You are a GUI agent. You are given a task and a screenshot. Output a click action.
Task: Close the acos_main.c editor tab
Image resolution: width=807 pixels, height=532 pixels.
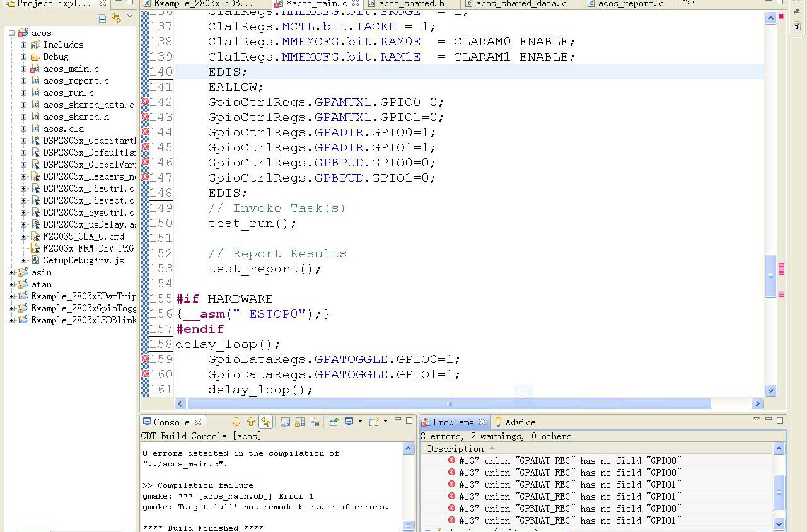point(355,4)
